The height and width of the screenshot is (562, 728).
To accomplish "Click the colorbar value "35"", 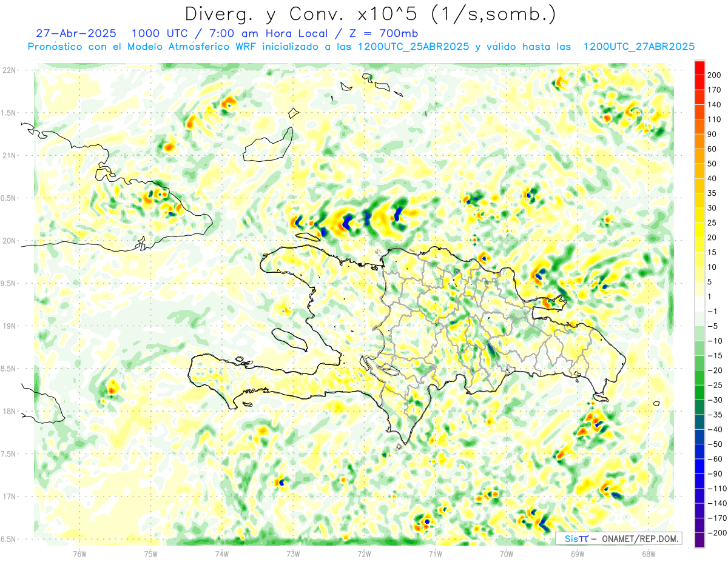I will click(x=713, y=193).
